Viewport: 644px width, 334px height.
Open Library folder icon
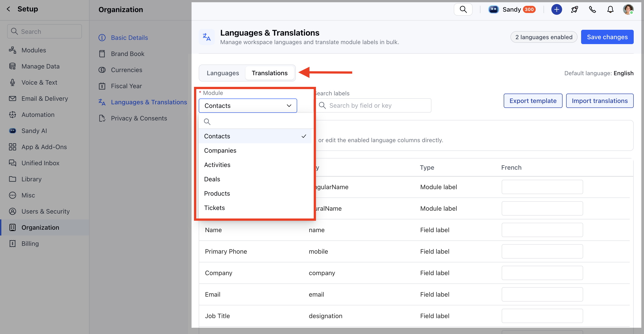13,179
